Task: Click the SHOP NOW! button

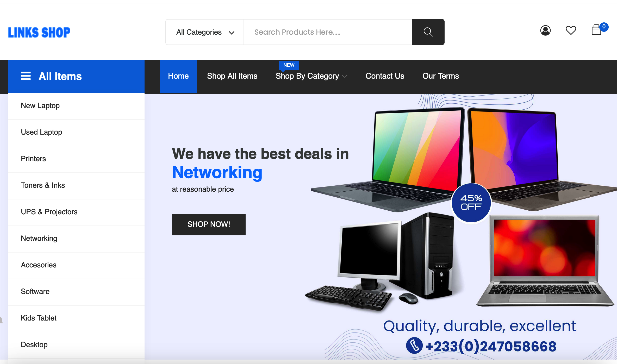Action: (209, 225)
